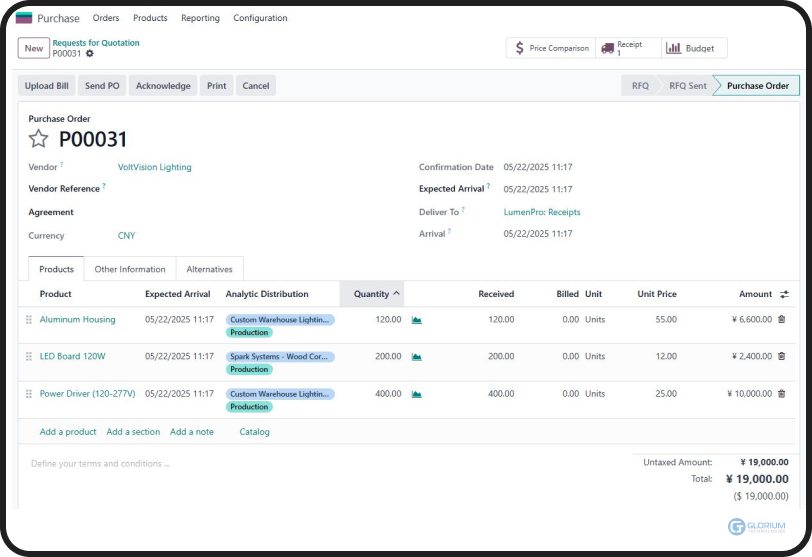Remove the Power Driver line using trash icon
Screen dimensions: 812x557
781,394
